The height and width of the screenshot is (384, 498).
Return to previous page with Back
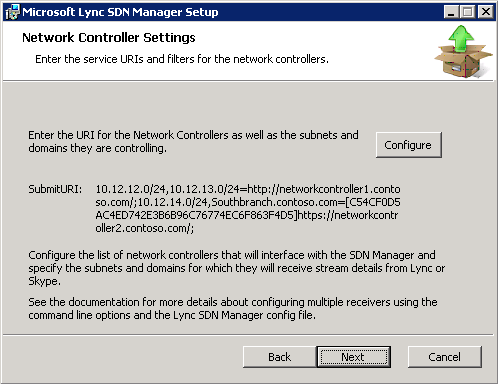pos(279,357)
